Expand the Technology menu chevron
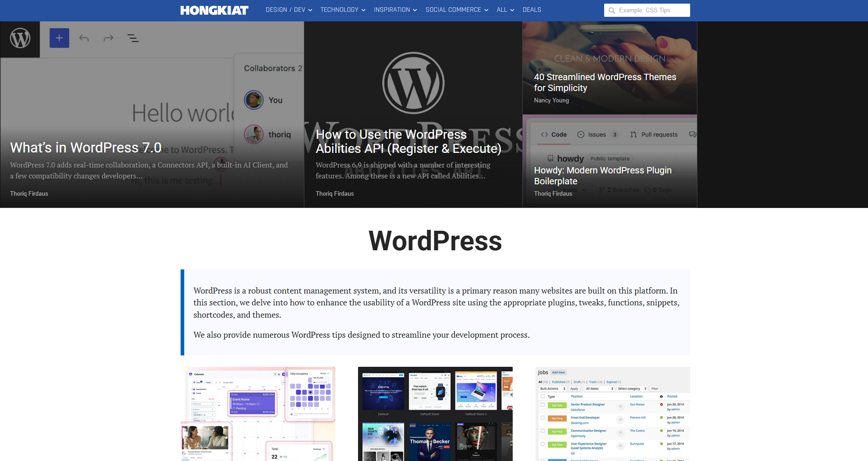This screenshot has height=461, width=868. point(363,10)
